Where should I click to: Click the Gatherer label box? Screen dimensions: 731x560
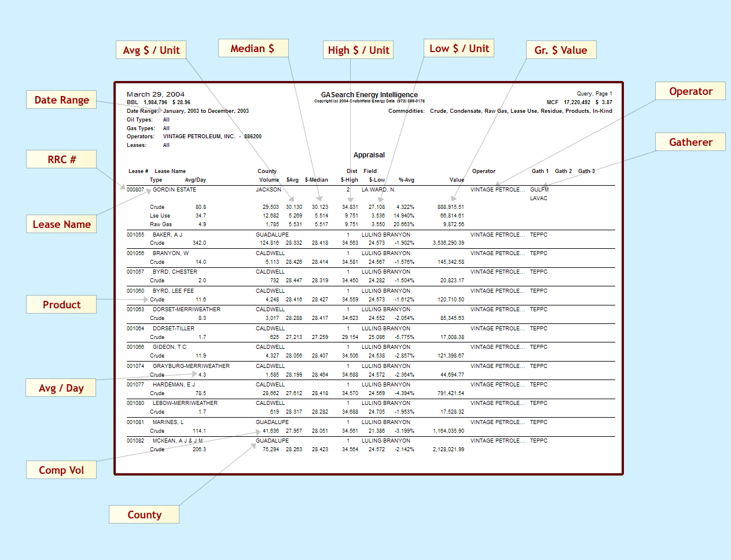[x=690, y=142]
